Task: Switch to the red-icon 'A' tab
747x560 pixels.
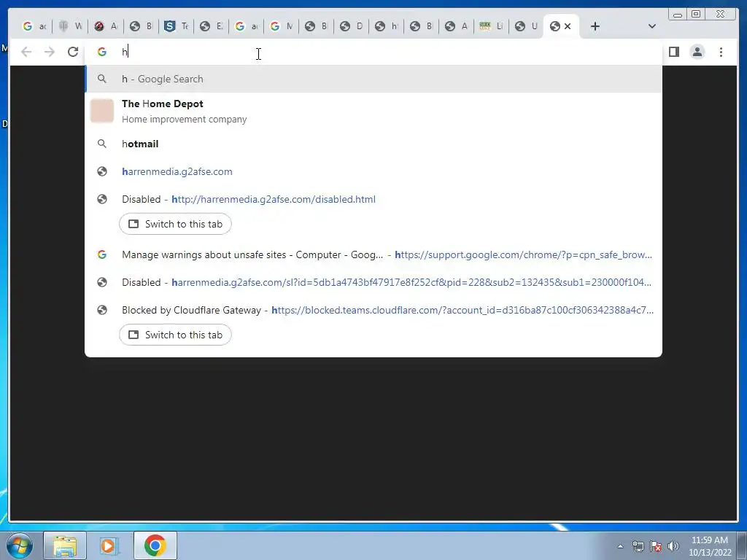Action: [x=106, y=26]
